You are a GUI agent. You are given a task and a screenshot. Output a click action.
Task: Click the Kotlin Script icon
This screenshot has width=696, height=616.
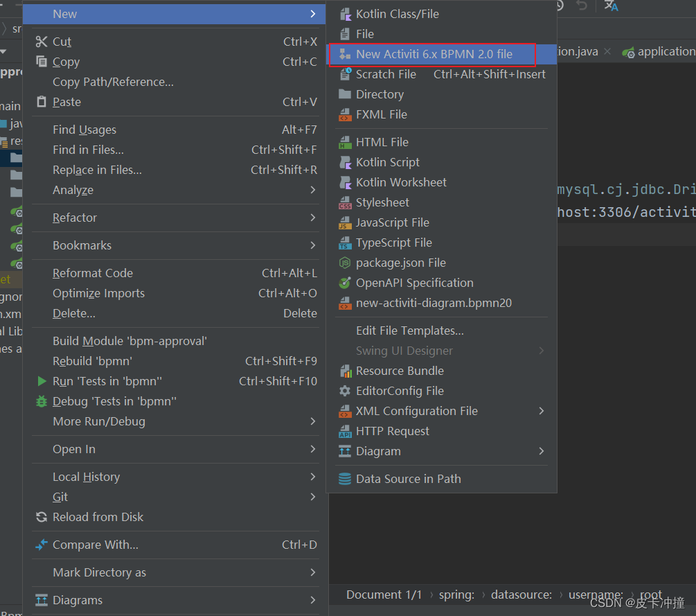(x=345, y=163)
